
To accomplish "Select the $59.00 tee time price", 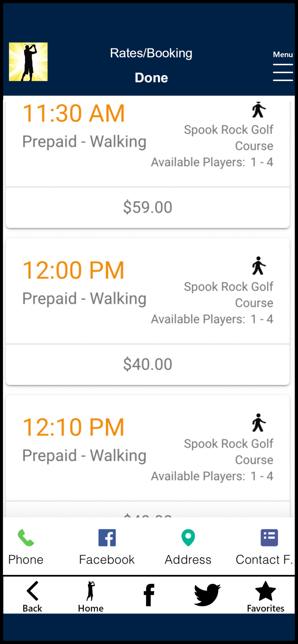I will tap(148, 207).
